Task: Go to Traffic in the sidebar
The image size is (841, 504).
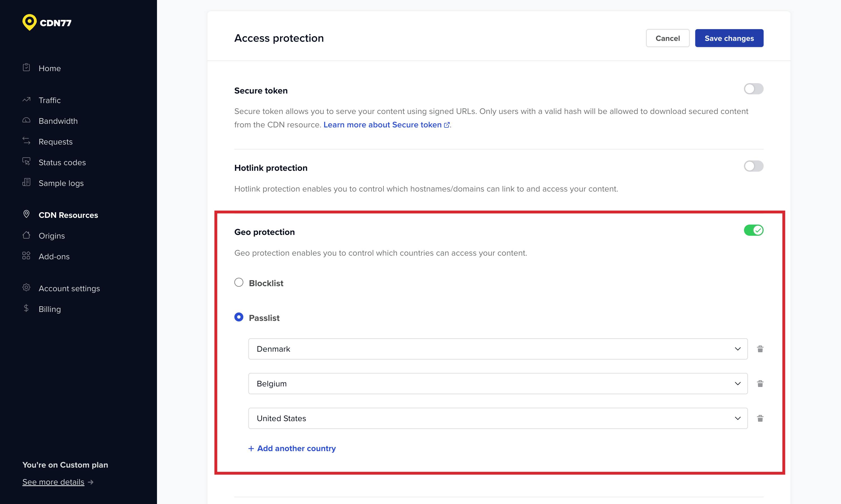Action: 50,100
